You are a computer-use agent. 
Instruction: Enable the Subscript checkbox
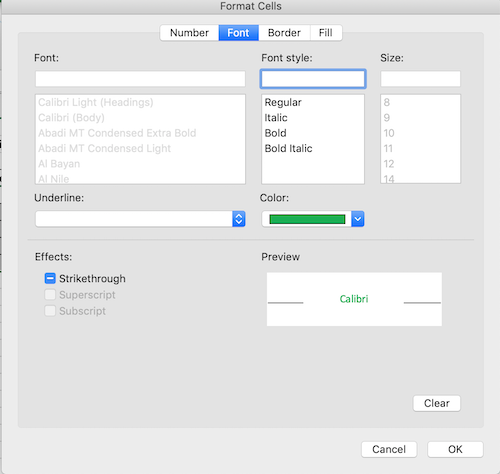(50, 311)
